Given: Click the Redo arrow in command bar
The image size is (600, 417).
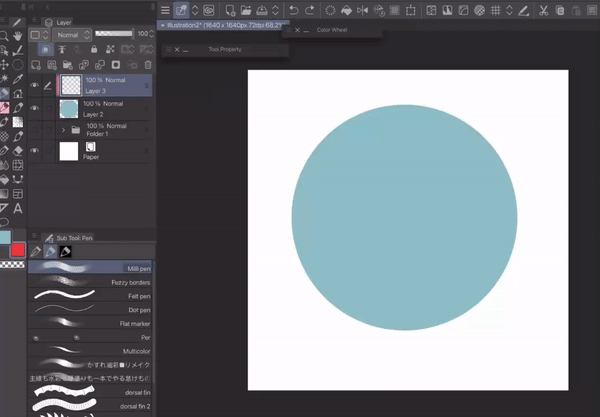Looking at the screenshot, I should (311, 10).
